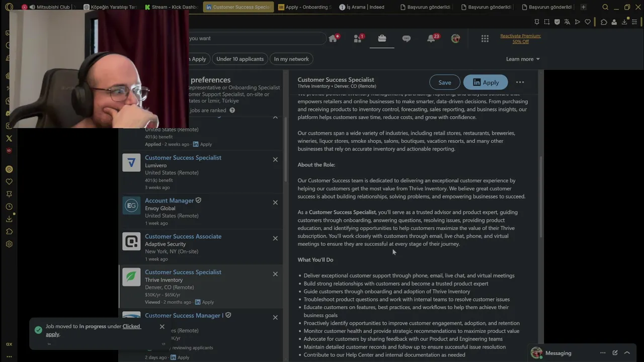
Task: Open the Customer Success Manager I listing
Action: [x=184, y=316]
